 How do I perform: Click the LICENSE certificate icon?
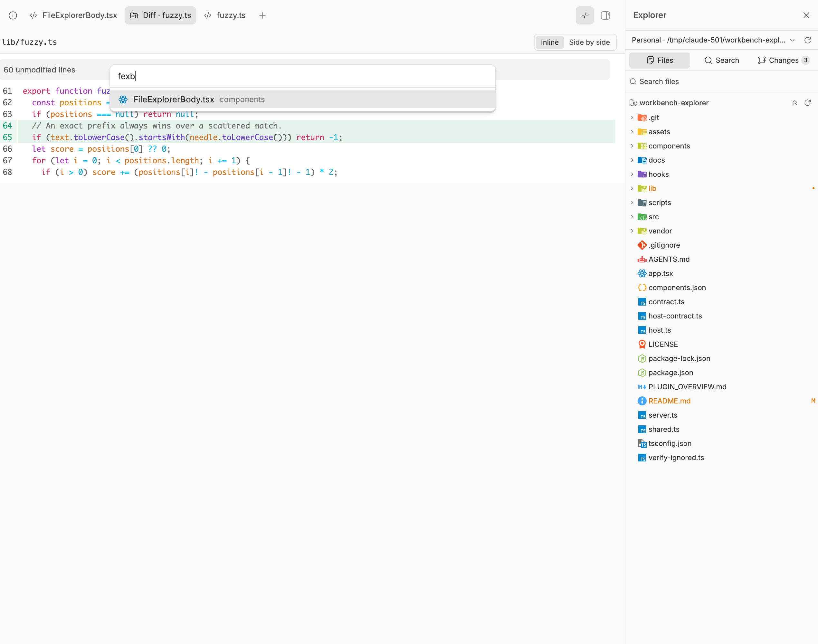point(642,344)
